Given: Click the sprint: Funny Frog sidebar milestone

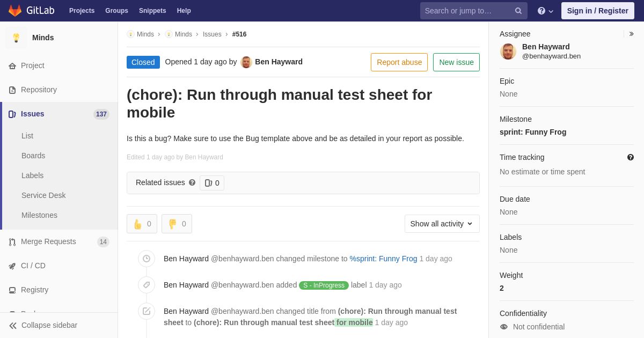Looking at the screenshot, I should (x=533, y=132).
